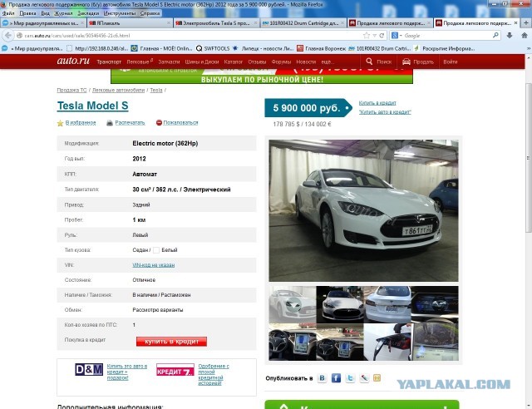The width and height of the screenshot is (532, 409).
Task: Open Главная Воронеж bookmark
Action: point(322,48)
